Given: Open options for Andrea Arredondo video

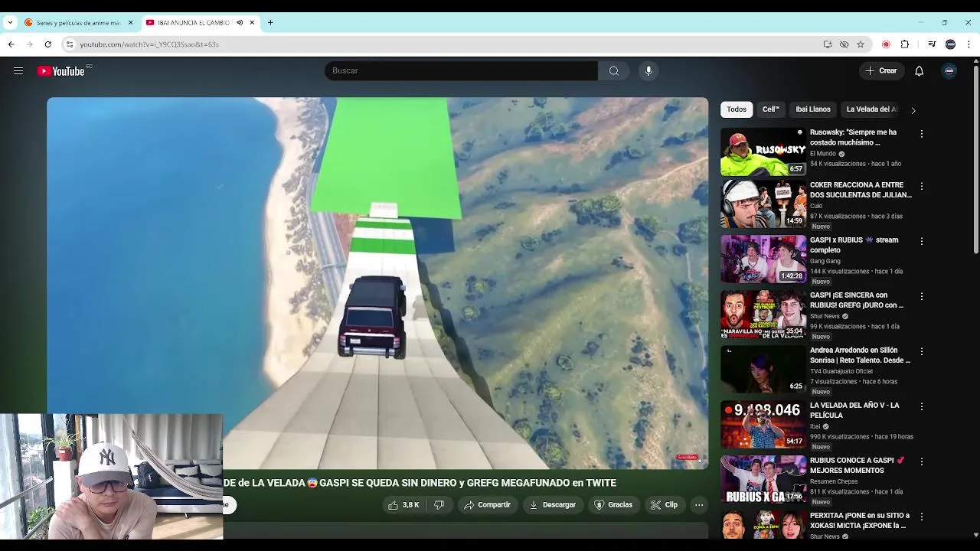Looking at the screenshot, I should coord(922,351).
